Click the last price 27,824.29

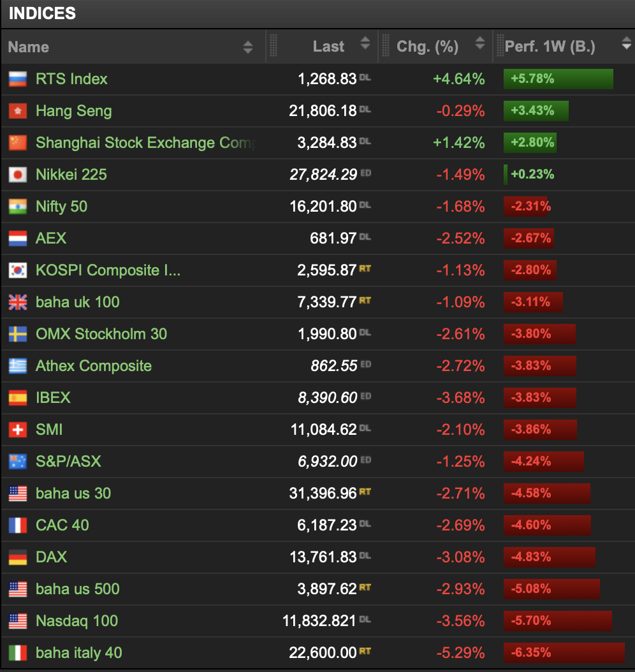(x=323, y=175)
